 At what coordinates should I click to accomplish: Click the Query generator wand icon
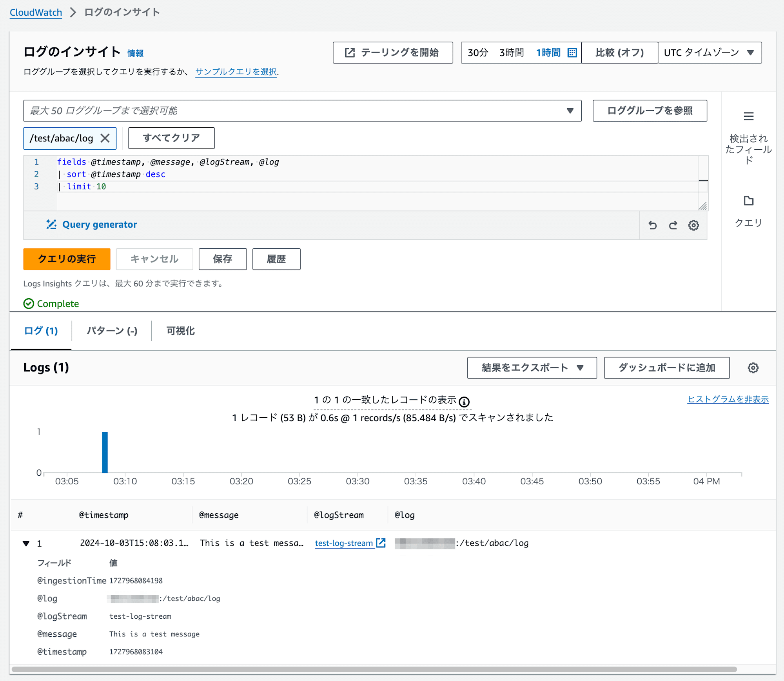pos(51,225)
